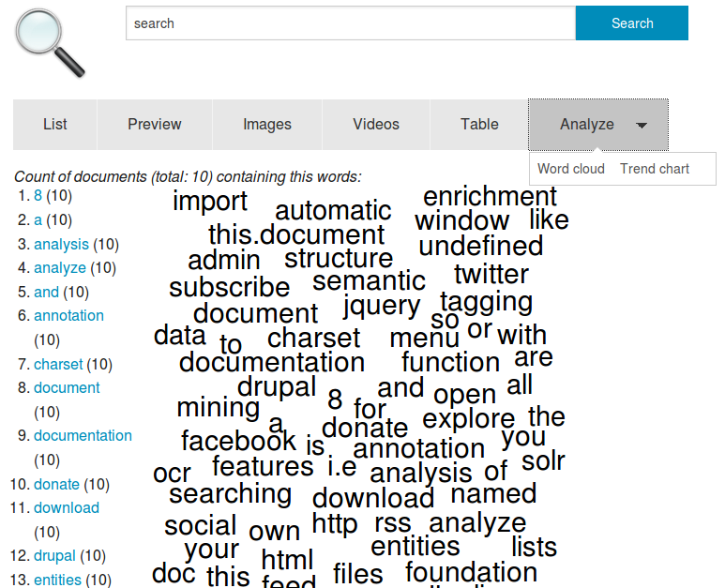Open the '8' word link in list
Viewport: 725px width, 588px height.
point(38,196)
